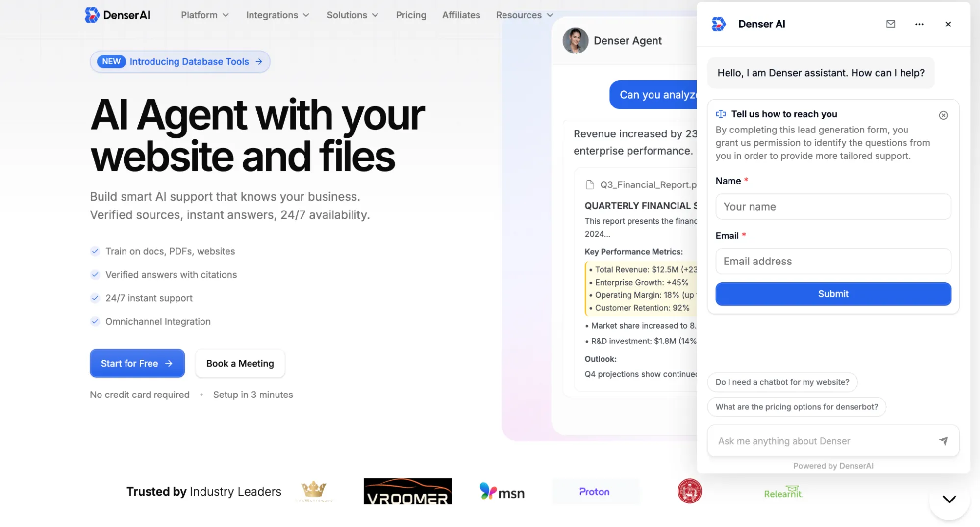Close the Denser AI chat widget
Viewport: 980px width, 527px height.
pos(948,24)
